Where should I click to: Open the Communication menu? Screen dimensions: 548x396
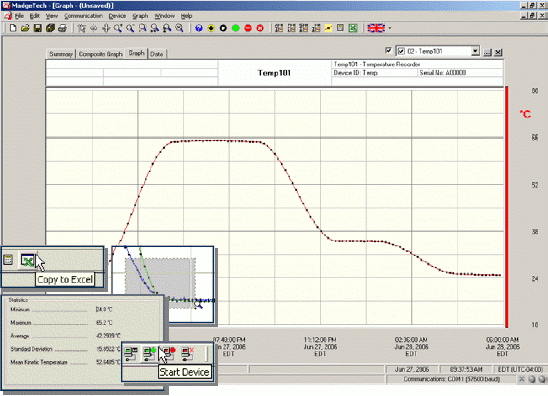(x=83, y=16)
